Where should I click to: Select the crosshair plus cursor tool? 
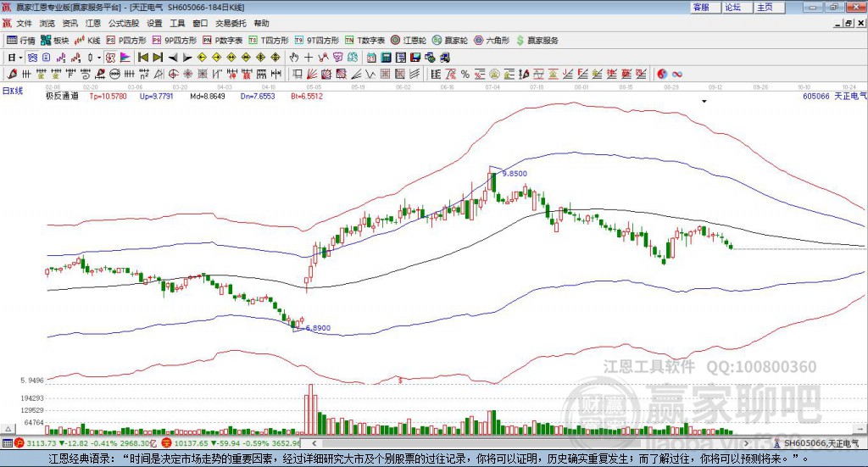[309, 58]
